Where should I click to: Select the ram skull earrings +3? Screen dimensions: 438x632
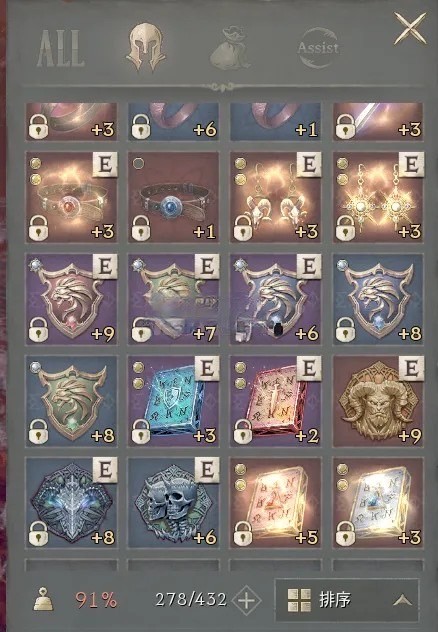[276, 198]
